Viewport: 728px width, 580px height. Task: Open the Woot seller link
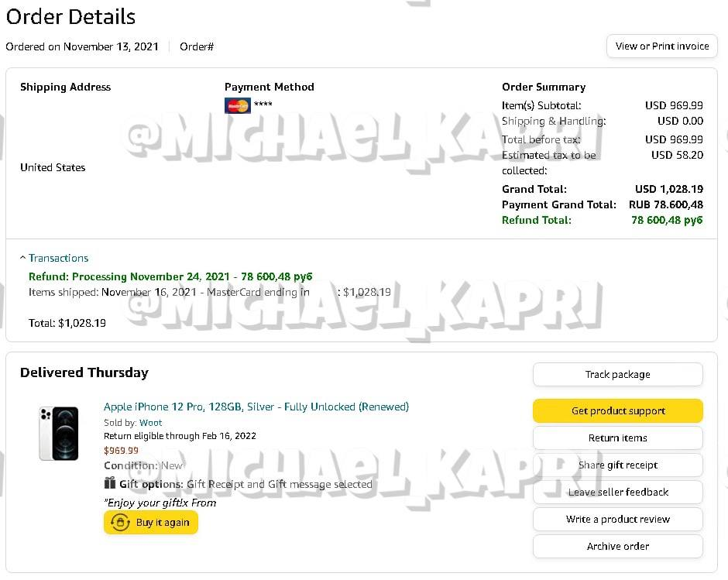tap(151, 423)
